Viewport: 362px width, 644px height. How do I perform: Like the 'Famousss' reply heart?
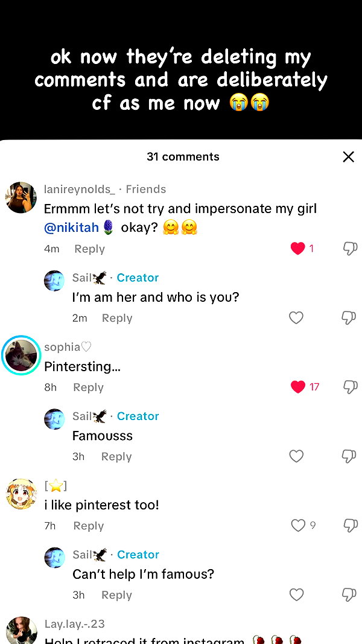coord(296,456)
